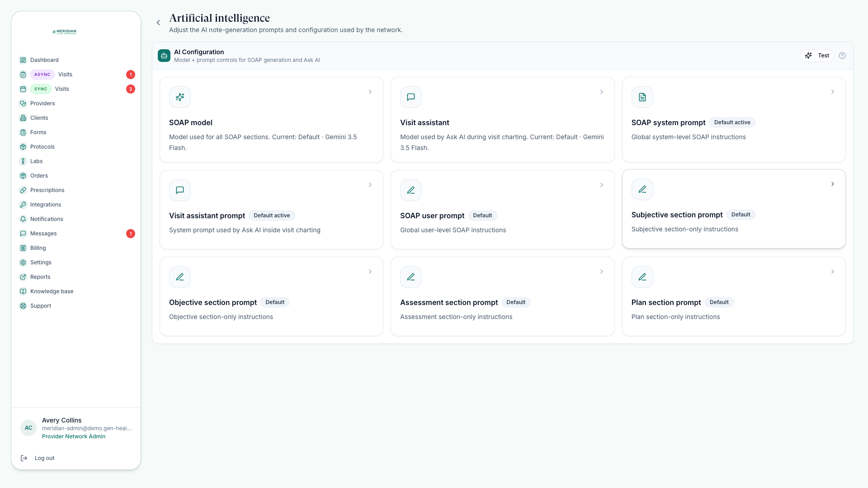The image size is (868, 488).
Task: Click the Provider Network Admin role link
Action: pyautogui.click(x=74, y=436)
